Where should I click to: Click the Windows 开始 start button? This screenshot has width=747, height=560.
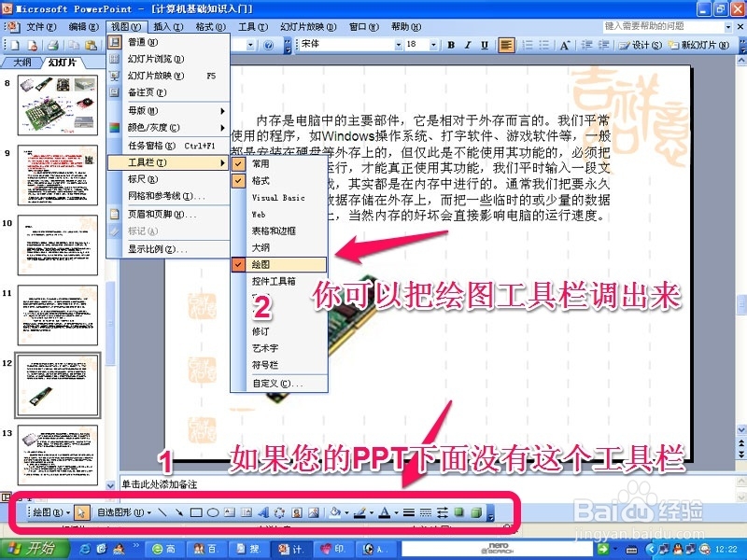pyautogui.click(x=35, y=549)
